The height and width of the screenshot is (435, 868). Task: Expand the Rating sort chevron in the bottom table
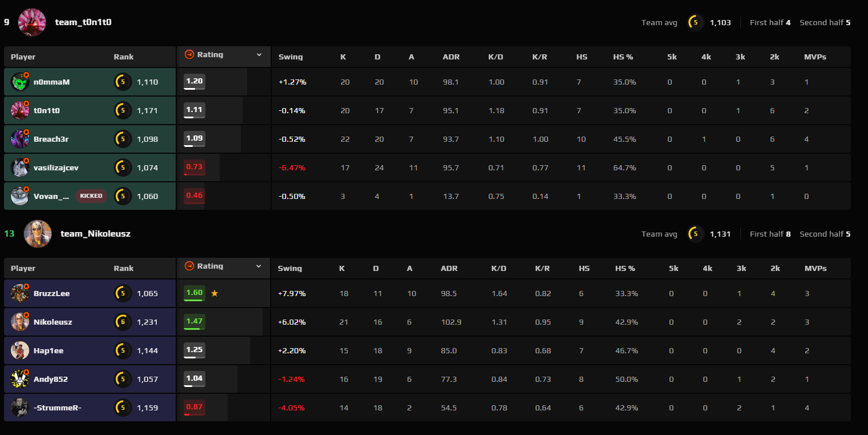pyautogui.click(x=259, y=266)
